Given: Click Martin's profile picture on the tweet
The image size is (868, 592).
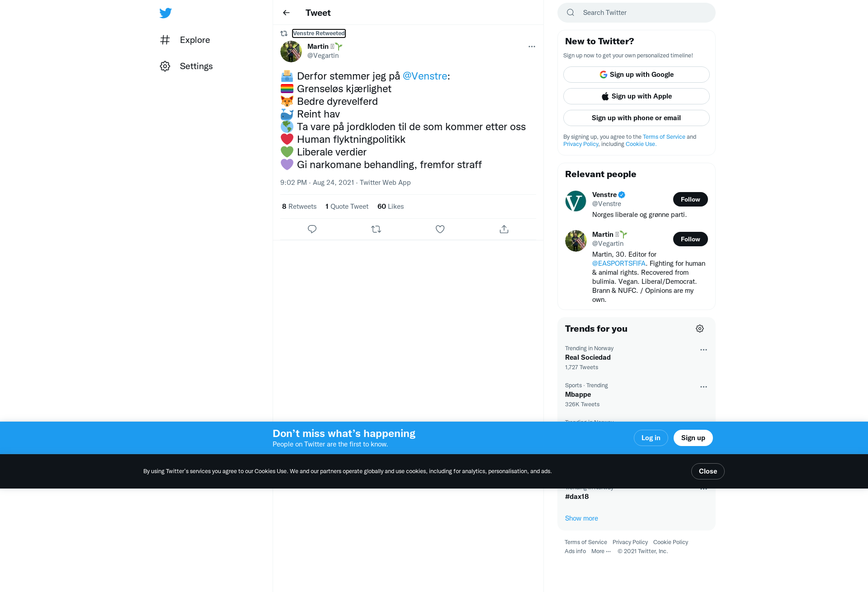Looking at the screenshot, I should click(x=291, y=52).
